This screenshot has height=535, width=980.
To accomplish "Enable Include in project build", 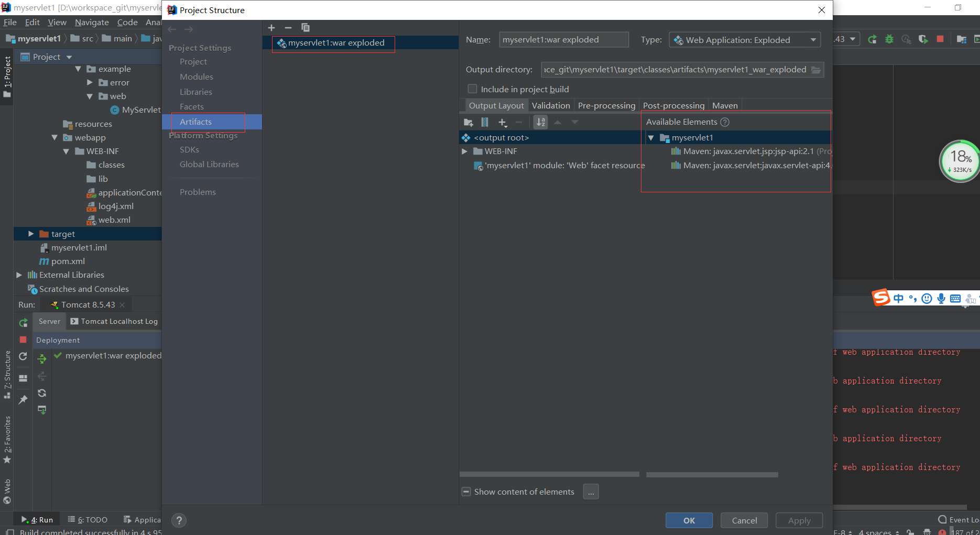I will [x=472, y=89].
